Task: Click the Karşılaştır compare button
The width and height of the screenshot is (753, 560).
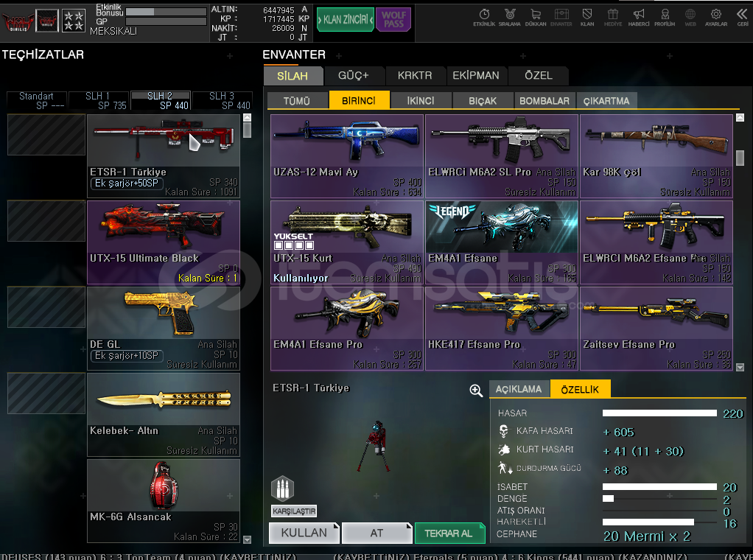Action: click(x=294, y=511)
